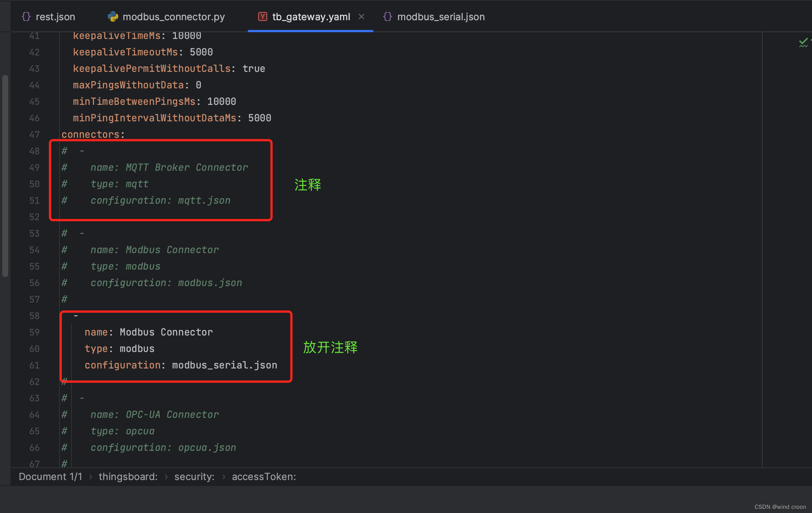Click the 'maxPingsWithoutData' key
812x513 pixels.
pyautogui.click(x=128, y=85)
